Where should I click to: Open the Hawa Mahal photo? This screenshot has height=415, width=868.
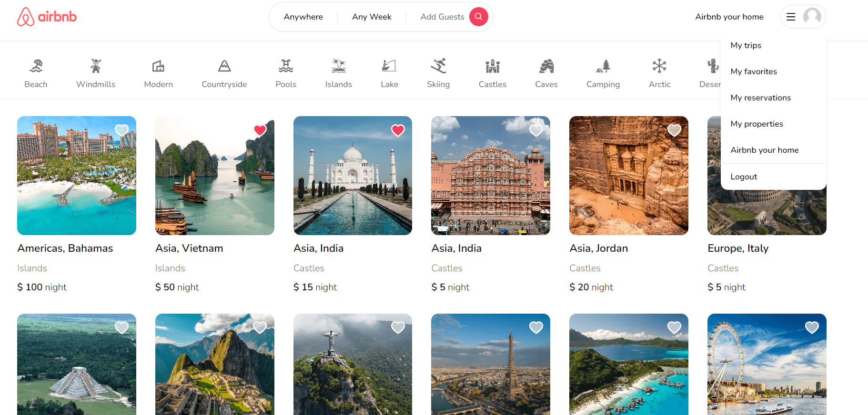point(491,176)
